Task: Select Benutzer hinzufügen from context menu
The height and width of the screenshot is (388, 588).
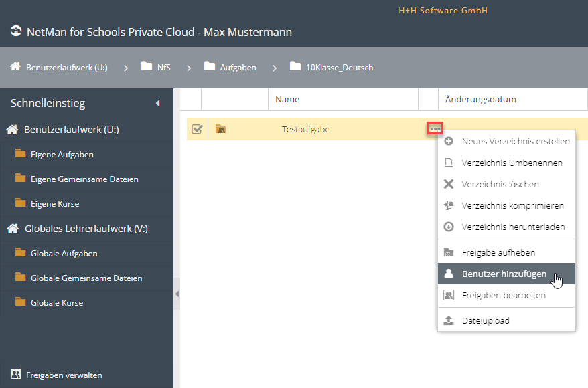Action: click(504, 274)
